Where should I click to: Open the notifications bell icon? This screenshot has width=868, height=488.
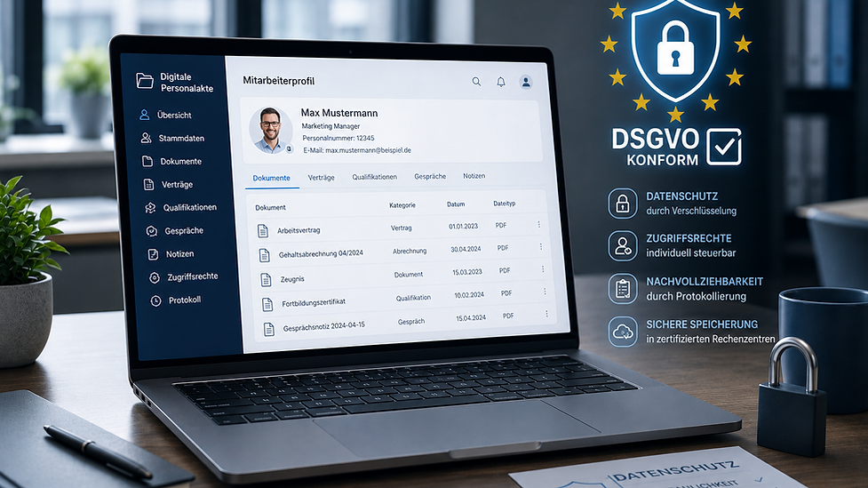[501, 82]
